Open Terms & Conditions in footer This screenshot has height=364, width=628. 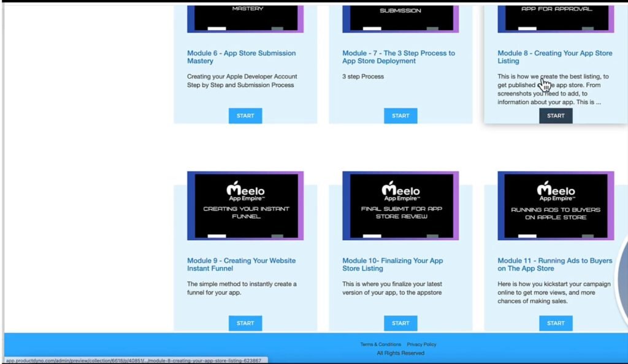tap(380, 344)
